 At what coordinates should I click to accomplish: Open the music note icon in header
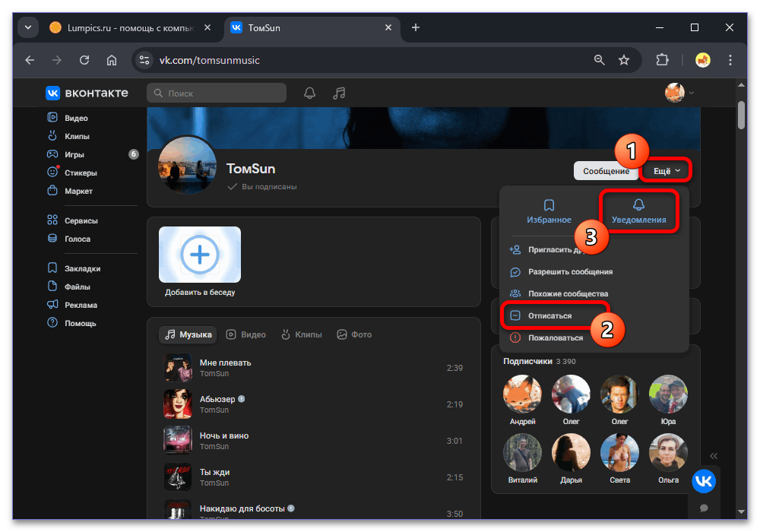pos(339,93)
